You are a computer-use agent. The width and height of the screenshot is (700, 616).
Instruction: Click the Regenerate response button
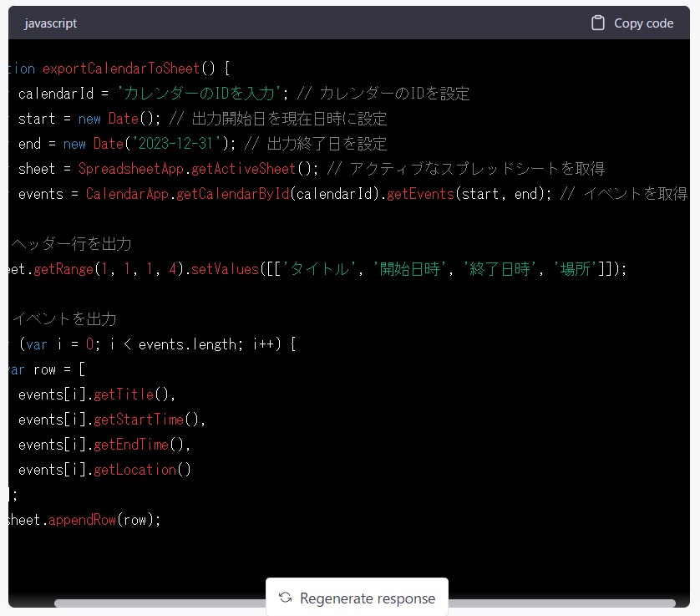point(358,598)
